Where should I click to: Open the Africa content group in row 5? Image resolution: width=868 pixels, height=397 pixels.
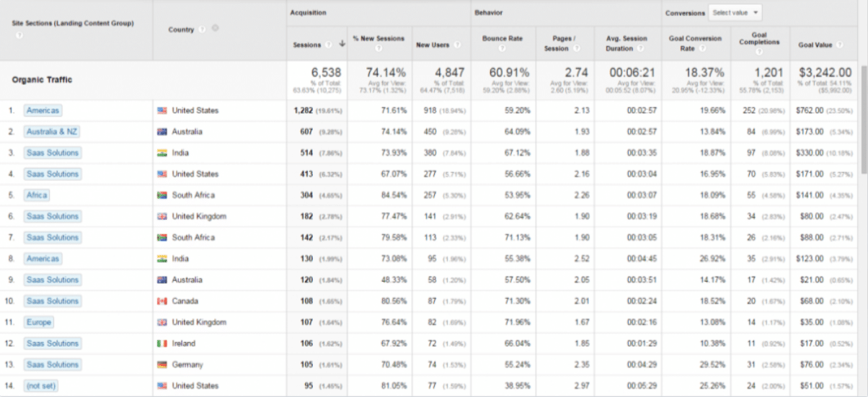[37, 195]
